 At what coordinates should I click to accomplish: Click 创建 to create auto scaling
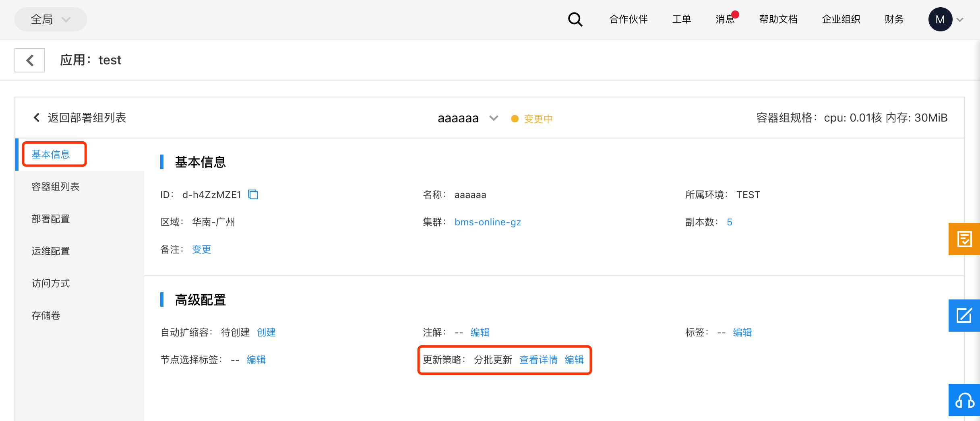[x=266, y=332]
